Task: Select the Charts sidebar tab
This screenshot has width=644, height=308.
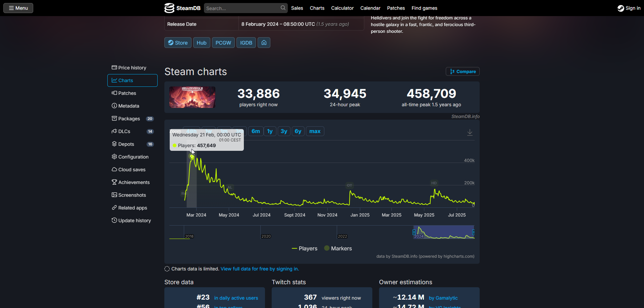Action: (132, 80)
